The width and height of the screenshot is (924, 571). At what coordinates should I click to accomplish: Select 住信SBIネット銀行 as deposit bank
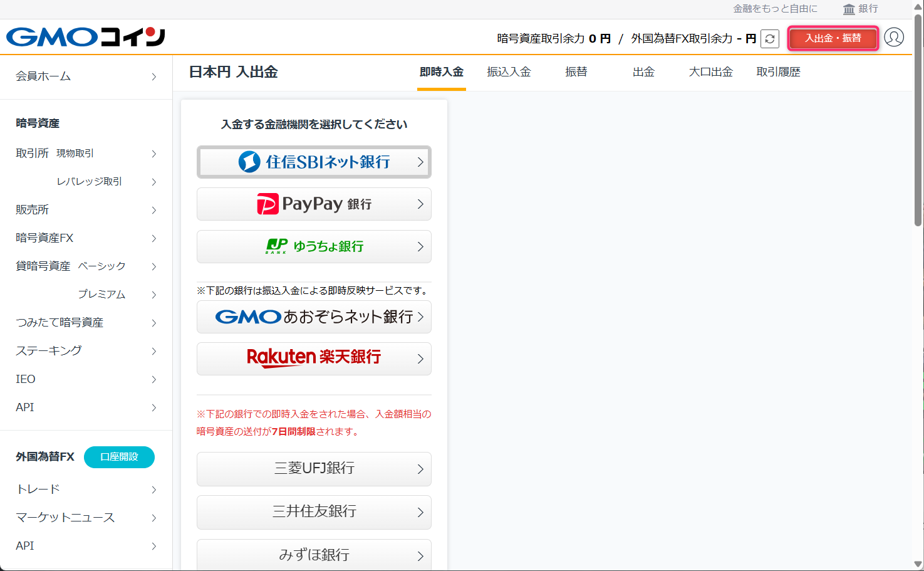[313, 162]
